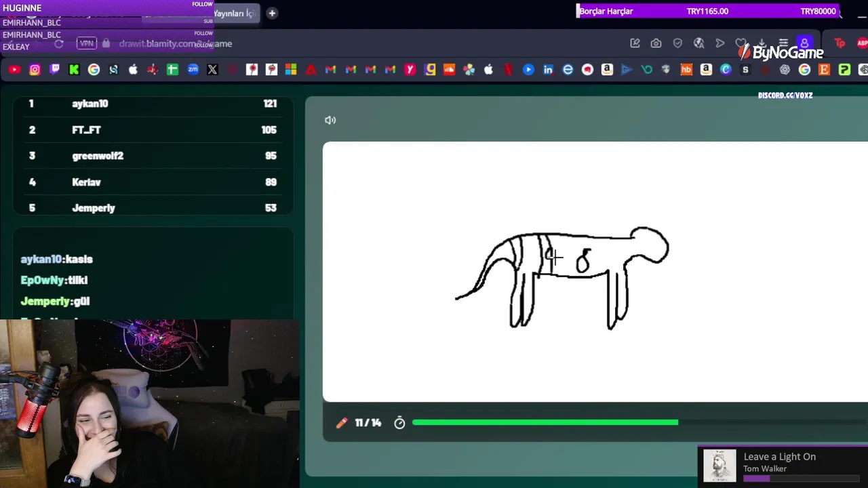
Task: Open the Instagram bookmark
Action: pos(35,69)
